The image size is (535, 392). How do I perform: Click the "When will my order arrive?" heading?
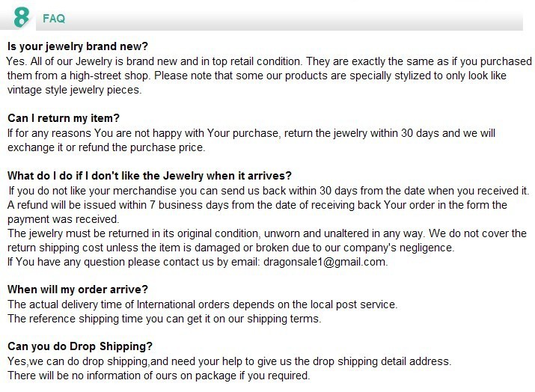[x=78, y=290]
